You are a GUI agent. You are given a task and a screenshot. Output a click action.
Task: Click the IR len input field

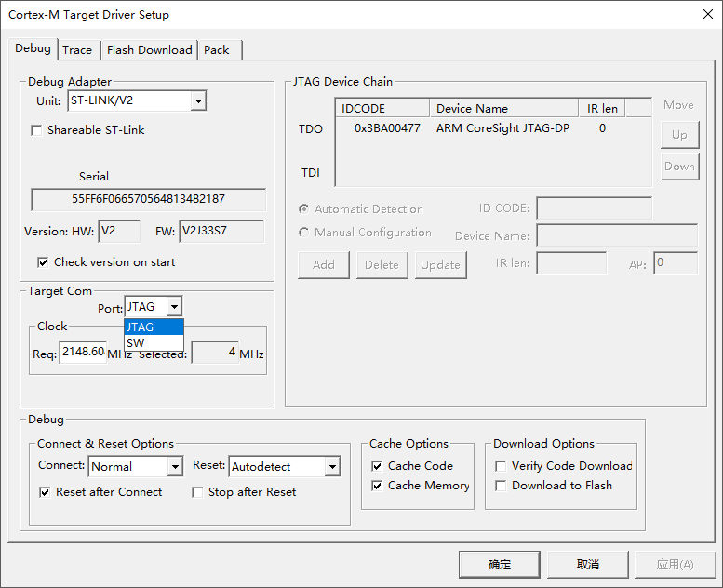pyautogui.click(x=571, y=263)
